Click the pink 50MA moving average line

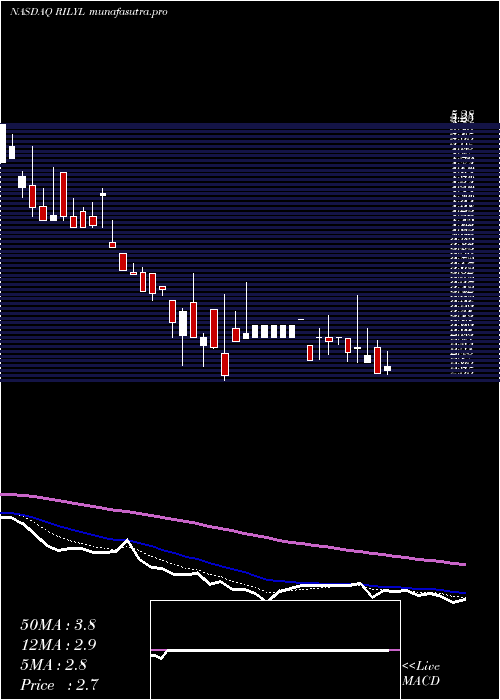point(232,530)
